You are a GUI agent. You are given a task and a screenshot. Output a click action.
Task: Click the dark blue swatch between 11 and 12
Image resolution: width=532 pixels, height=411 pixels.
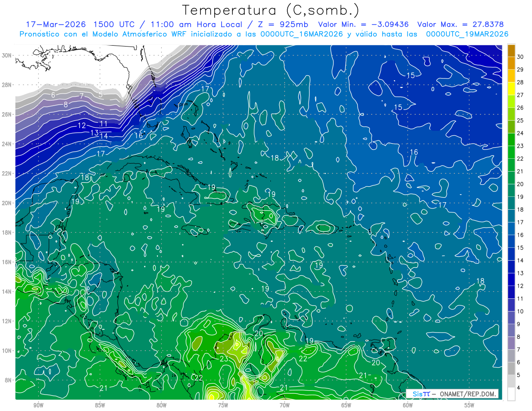[512, 292]
